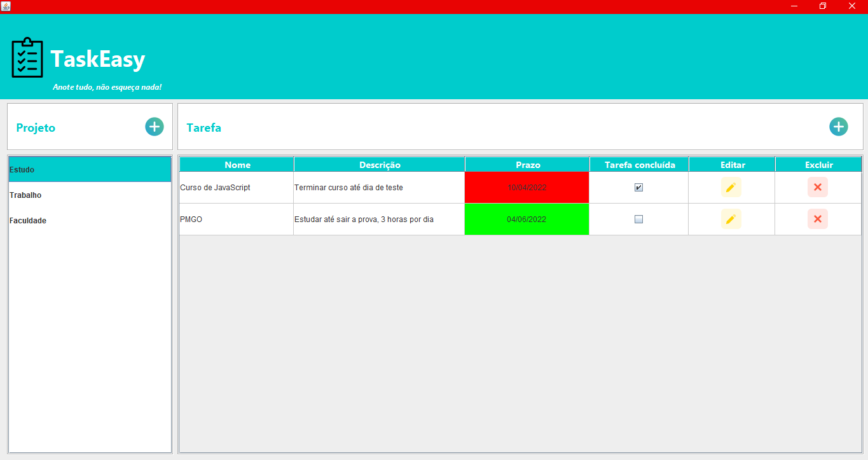Edit the Curso de JavaScript task
The image size is (868, 460).
point(731,187)
